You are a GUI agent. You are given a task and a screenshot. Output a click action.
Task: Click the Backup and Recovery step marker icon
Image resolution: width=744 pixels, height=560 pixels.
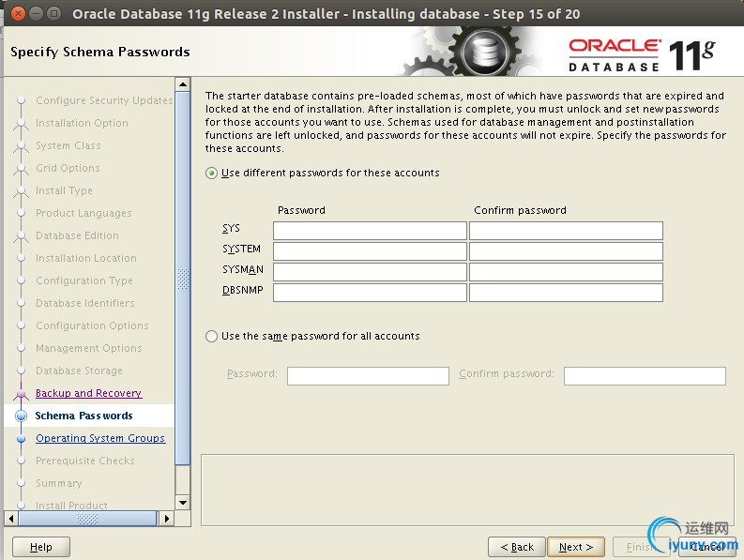(21, 394)
